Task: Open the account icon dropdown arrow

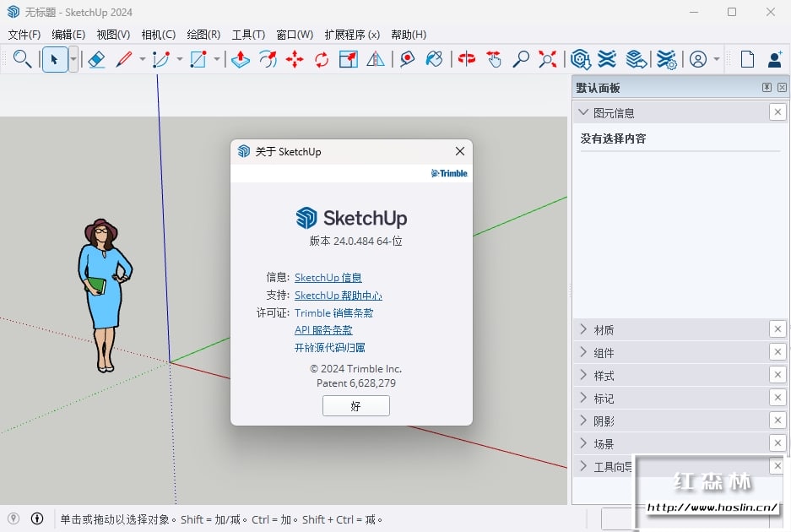Action: click(x=717, y=59)
